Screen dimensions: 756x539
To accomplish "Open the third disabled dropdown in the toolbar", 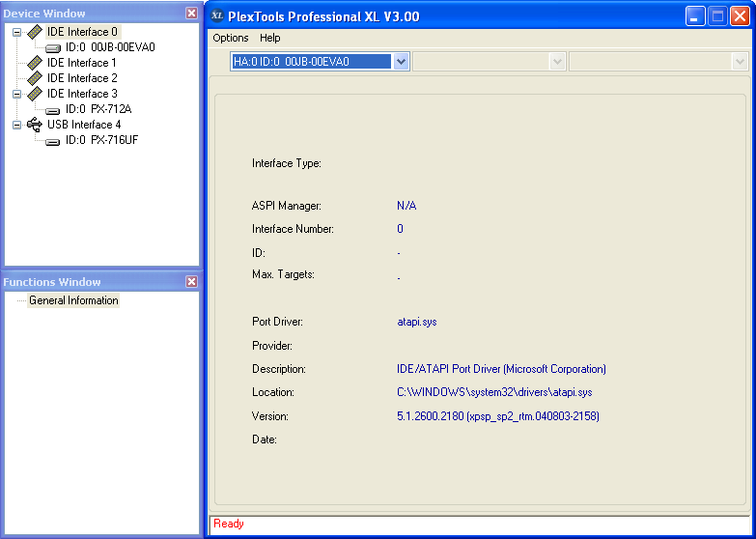I will point(740,62).
